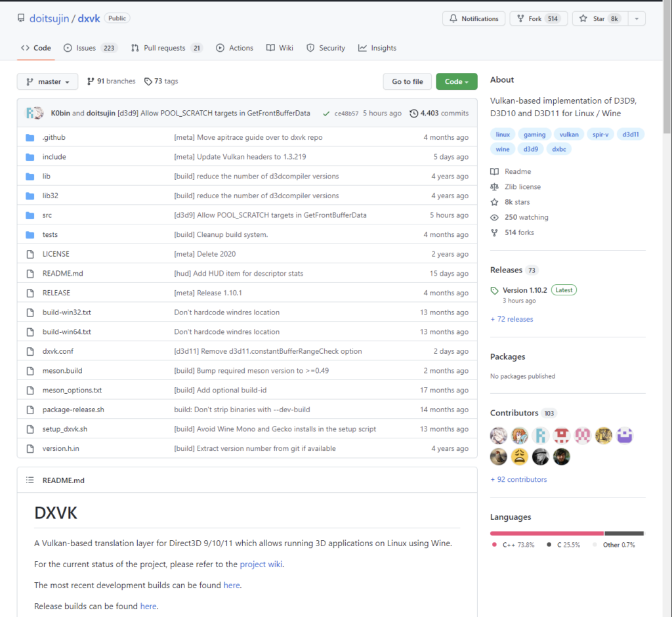
Task: Click the branches icon beside 91 branches
Action: tap(91, 81)
